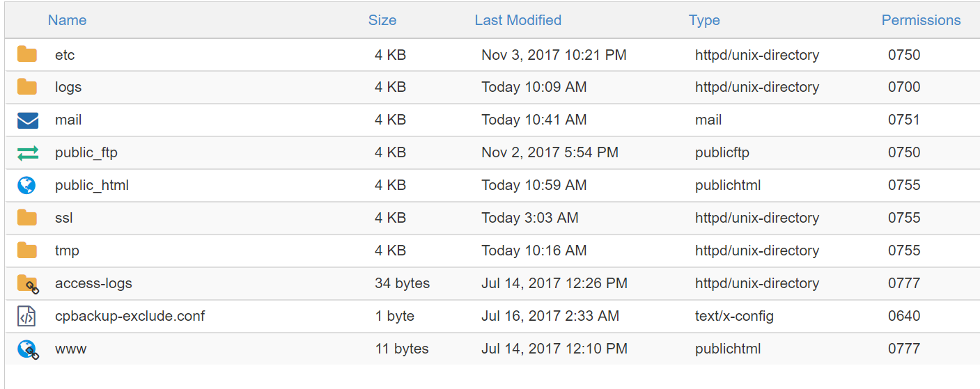Click the 0640 permissions value
Image resolution: width=980 pixels, height=389 pixels.
[904, 316]
